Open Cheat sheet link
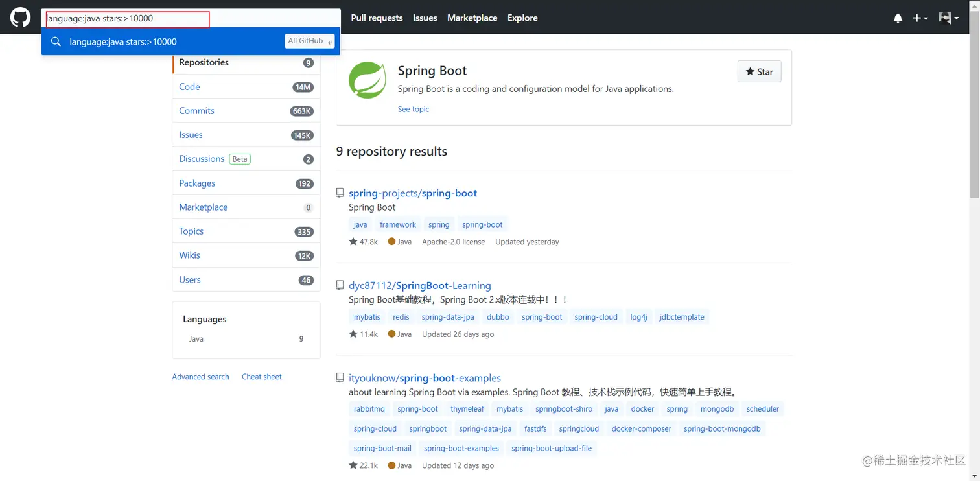Screen dimensions: 980x481 [262, 377]
